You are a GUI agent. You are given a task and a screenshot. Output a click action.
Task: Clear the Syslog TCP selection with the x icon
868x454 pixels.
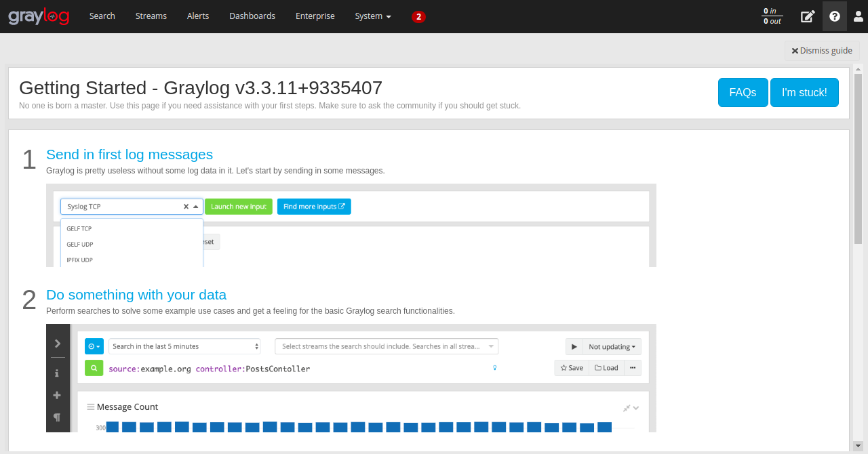tap(186, 207)
